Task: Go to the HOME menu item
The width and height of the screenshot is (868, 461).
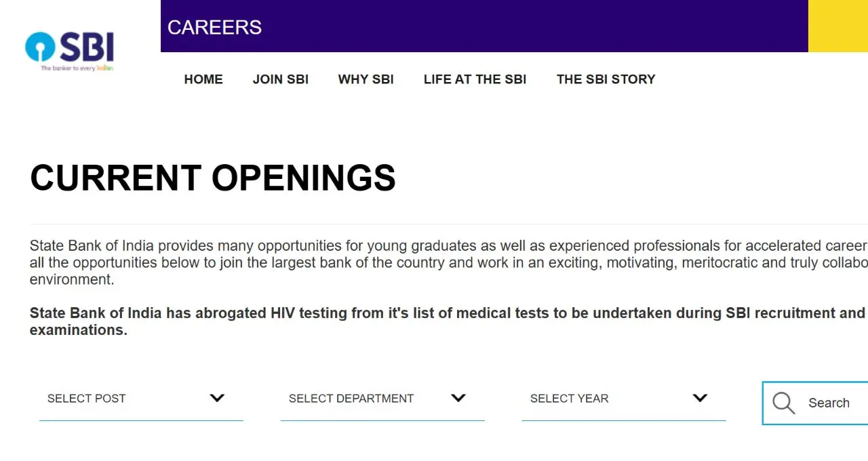Action: point(203,79)
